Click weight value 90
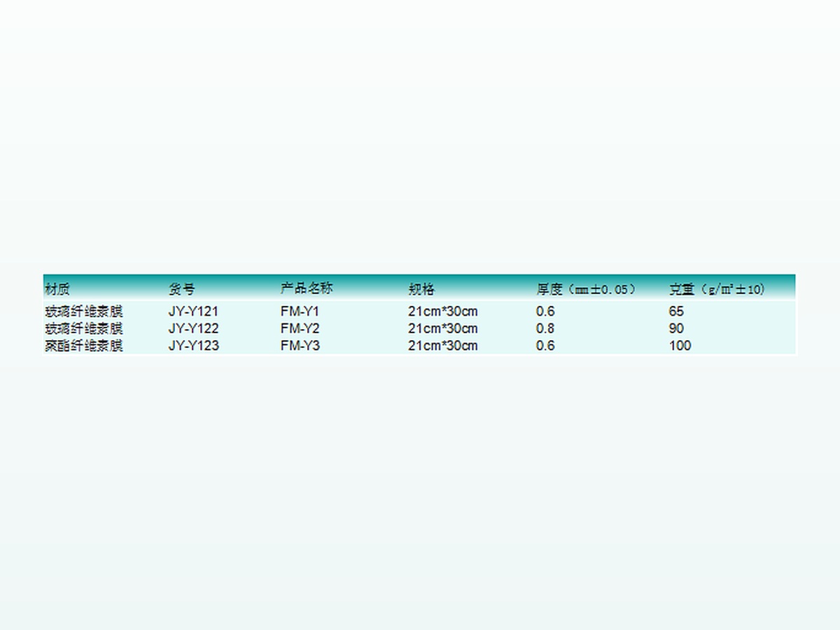840x630 pixels. point(676,328)
